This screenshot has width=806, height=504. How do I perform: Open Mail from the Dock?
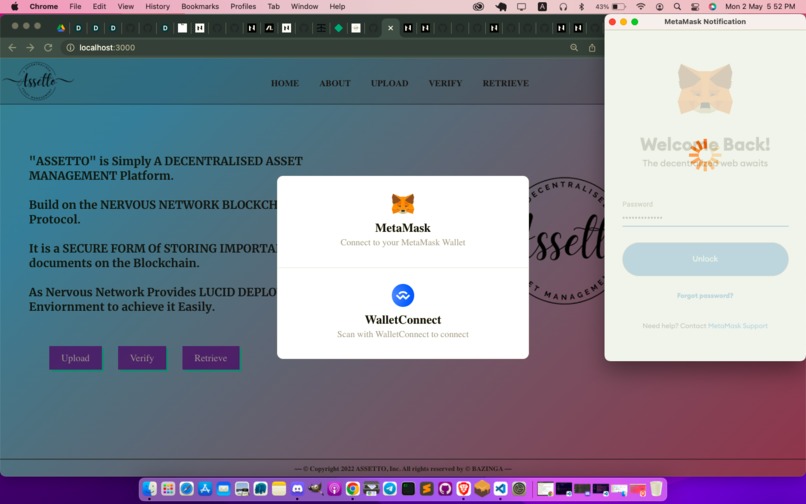pyautogui.click(x=224, y=488)
